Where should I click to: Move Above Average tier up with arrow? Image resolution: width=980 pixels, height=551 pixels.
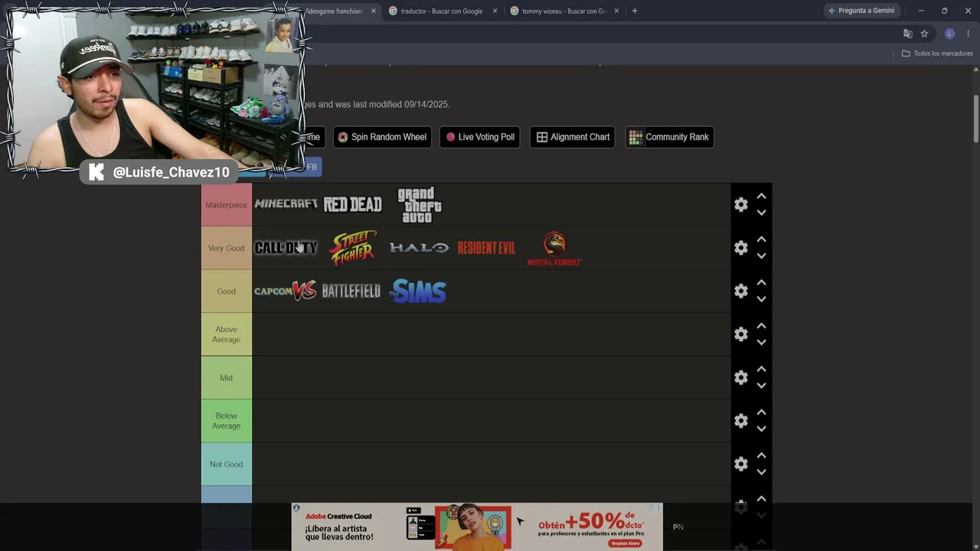point(761,326)
